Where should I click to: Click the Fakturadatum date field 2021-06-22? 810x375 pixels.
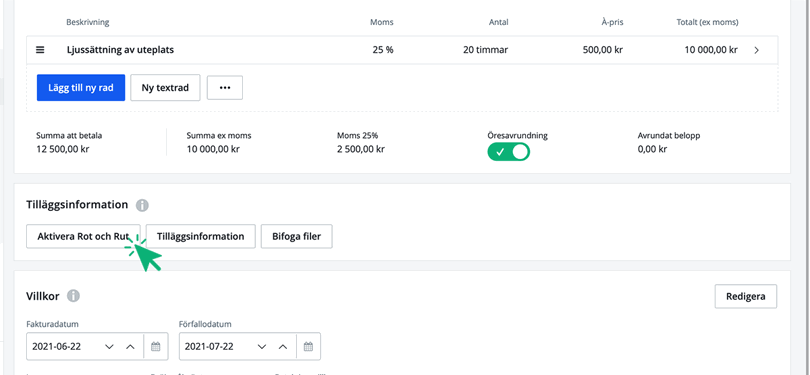97,346
